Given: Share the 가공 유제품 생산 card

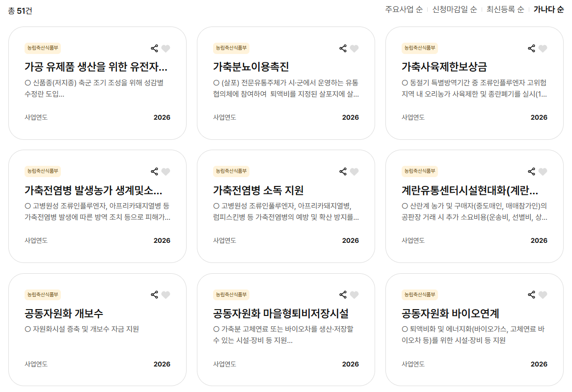Looking at the screenshot, I should click(x=154, y=48).
